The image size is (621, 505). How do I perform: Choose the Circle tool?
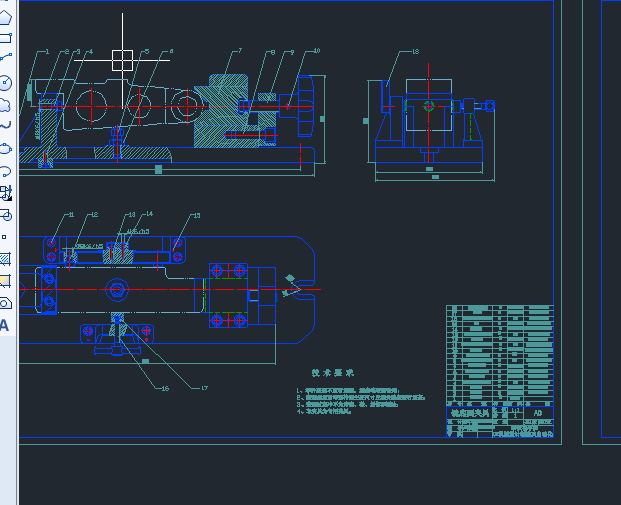point(5,83)
